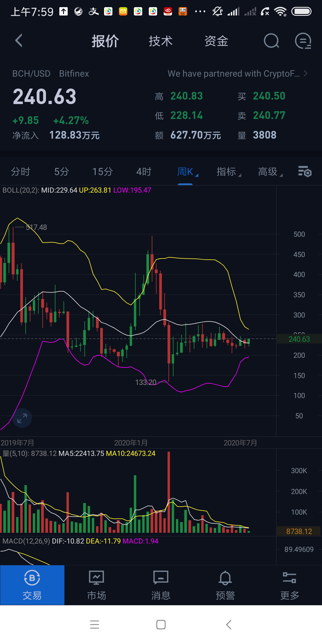Tap Android recent-apps menu button
This screenshot has width=322, height=644.
point(95,624)
